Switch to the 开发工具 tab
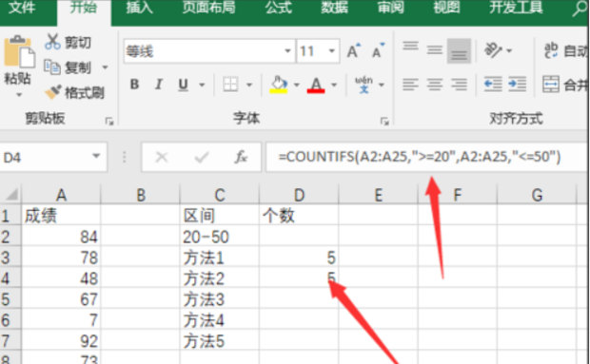The width and height of the screenshot is (590, 364). pos(516,8)
